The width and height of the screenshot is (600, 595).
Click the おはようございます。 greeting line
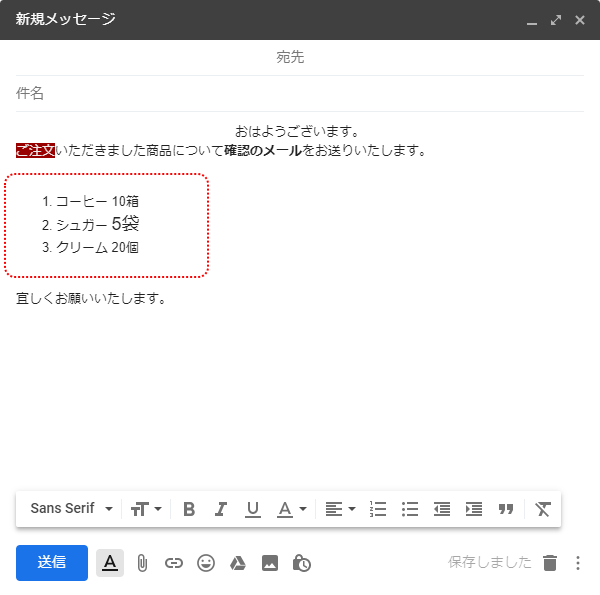tap(297, 131)
